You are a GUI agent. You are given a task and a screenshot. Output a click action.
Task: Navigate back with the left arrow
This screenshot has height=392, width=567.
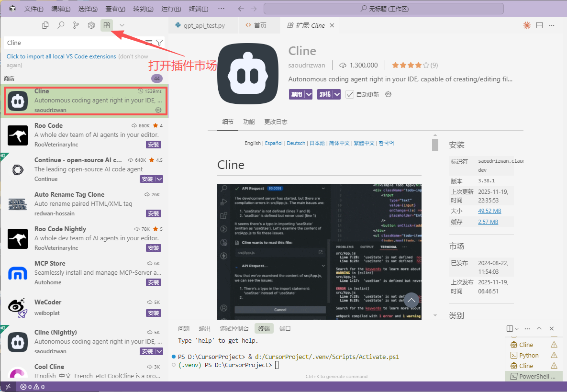click(x=241, y=9)
